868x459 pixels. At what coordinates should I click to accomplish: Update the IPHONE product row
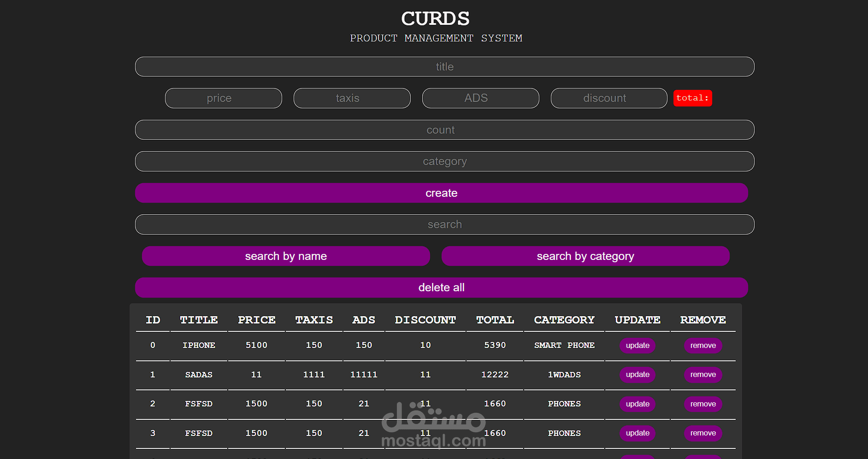637,345
